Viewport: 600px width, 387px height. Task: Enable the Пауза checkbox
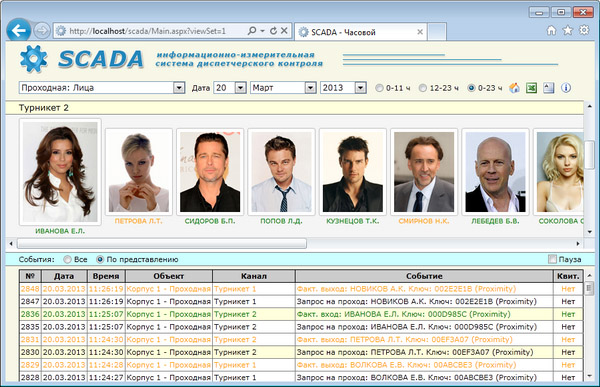[552, 259]
